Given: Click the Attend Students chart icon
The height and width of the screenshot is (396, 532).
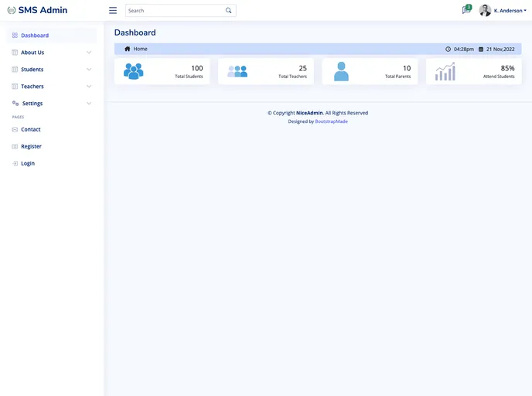Looking at the screenshot, I should [445, 72].
